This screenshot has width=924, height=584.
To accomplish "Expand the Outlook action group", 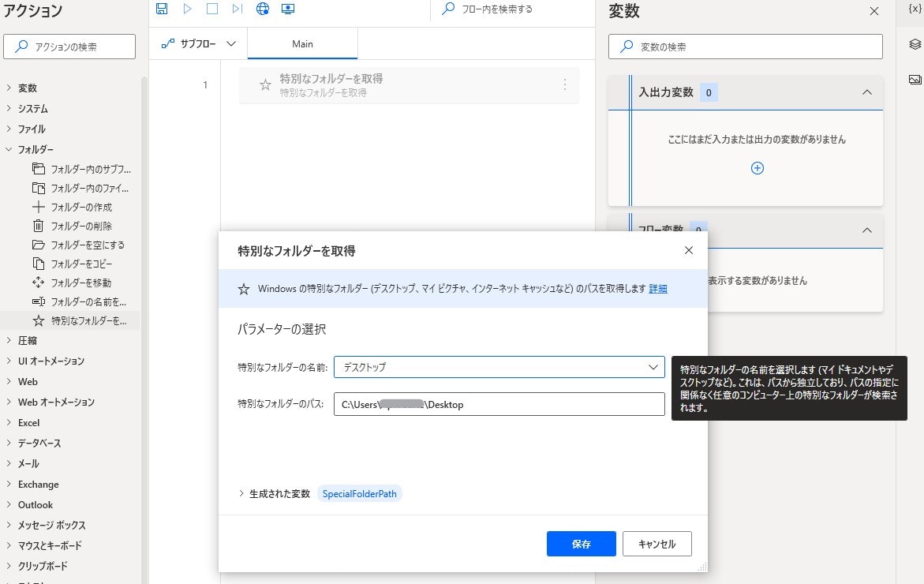I will (x=9, y=505).
